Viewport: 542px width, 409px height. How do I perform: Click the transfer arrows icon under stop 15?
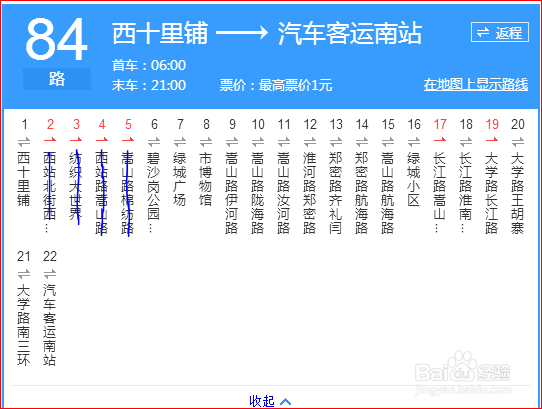point(388,142)
